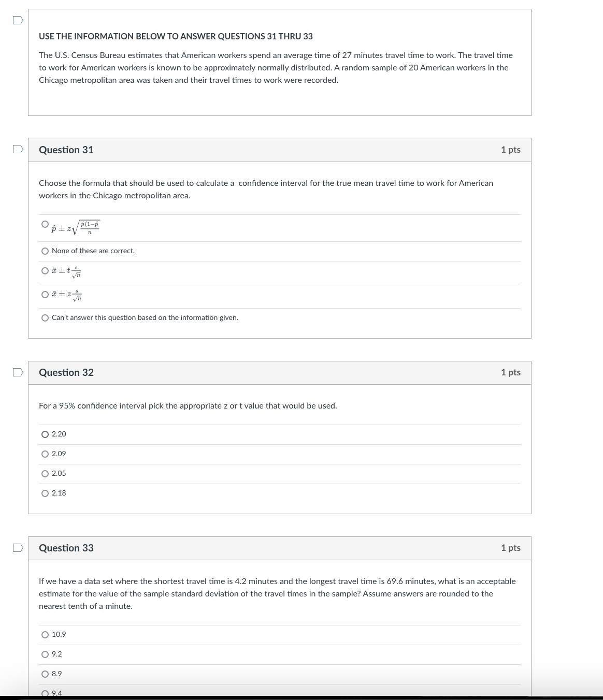The image size is (603, 700).
Task: Click the Question 31 header bar
Action: tap(280, 150)
